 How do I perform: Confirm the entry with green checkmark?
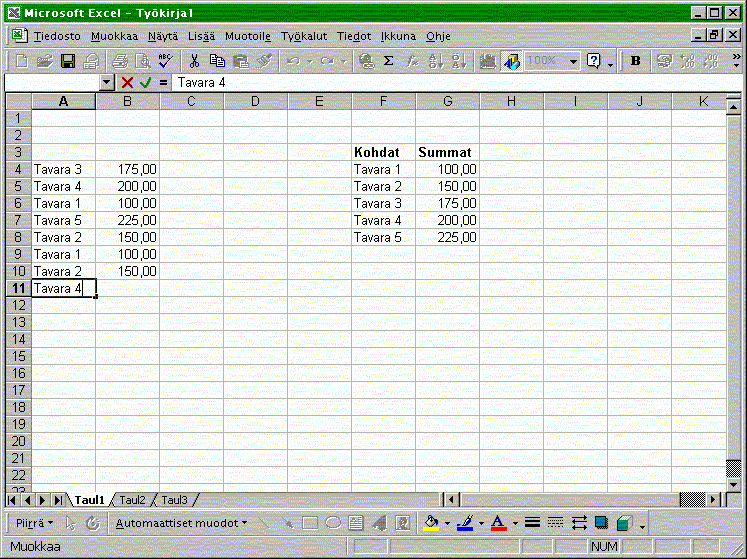145,82
